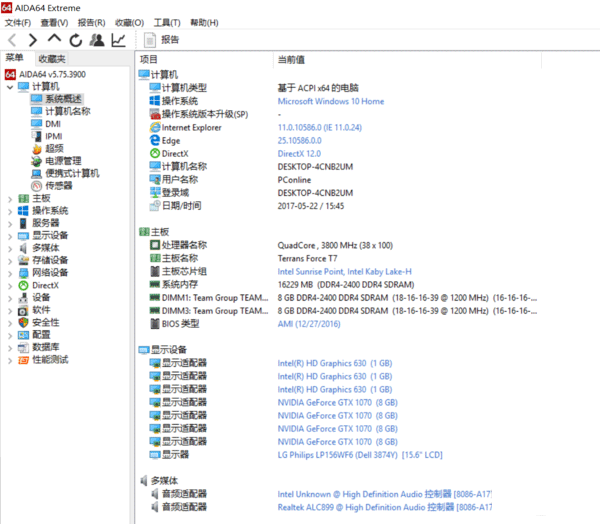Select the Terrans Force T7 value
The height and width of the screenshot is (524, 600).
point(307,259)
